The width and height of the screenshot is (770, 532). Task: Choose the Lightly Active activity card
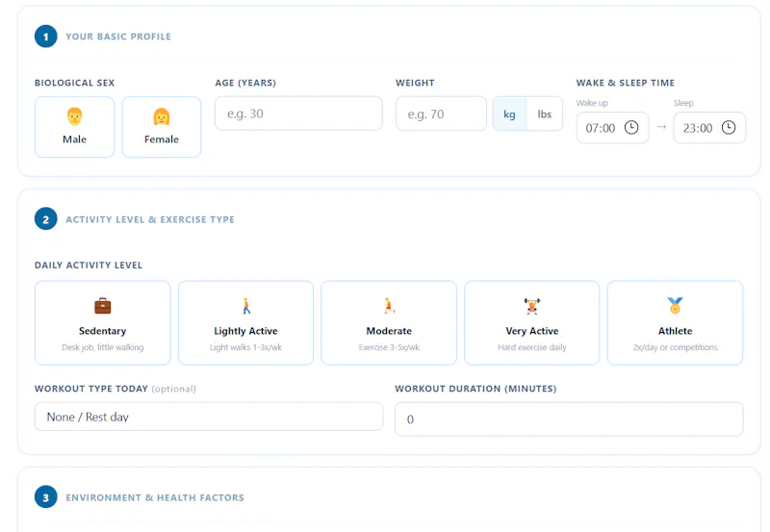click(246, 323)
